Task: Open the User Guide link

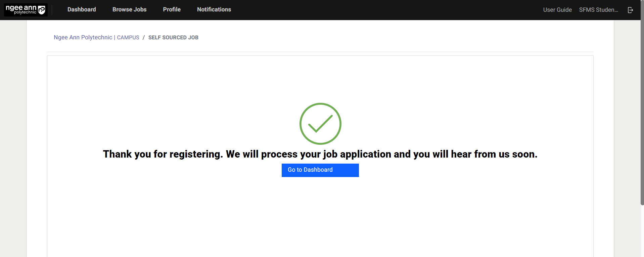Action: tap(557, 10)
